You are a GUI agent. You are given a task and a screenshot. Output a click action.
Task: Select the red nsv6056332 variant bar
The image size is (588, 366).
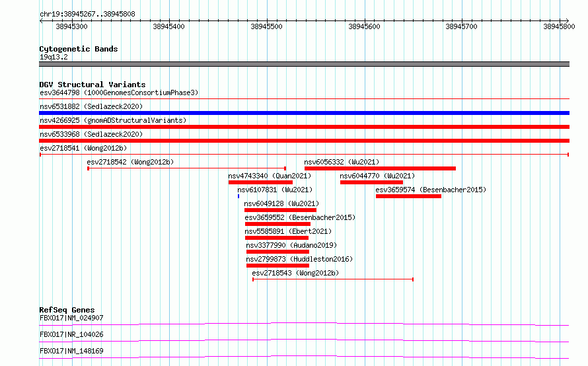(381, 168)
